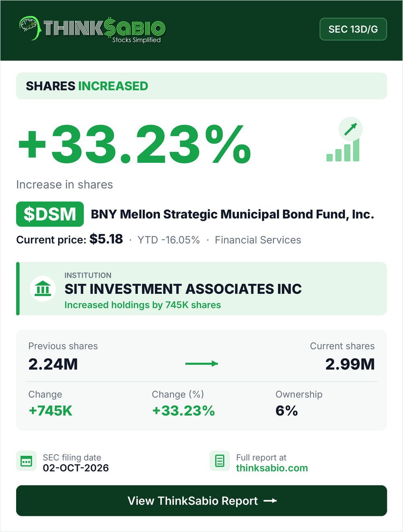Open the thinksabio.com link
The width and height of the screenshot is (403, 532).
272,468
